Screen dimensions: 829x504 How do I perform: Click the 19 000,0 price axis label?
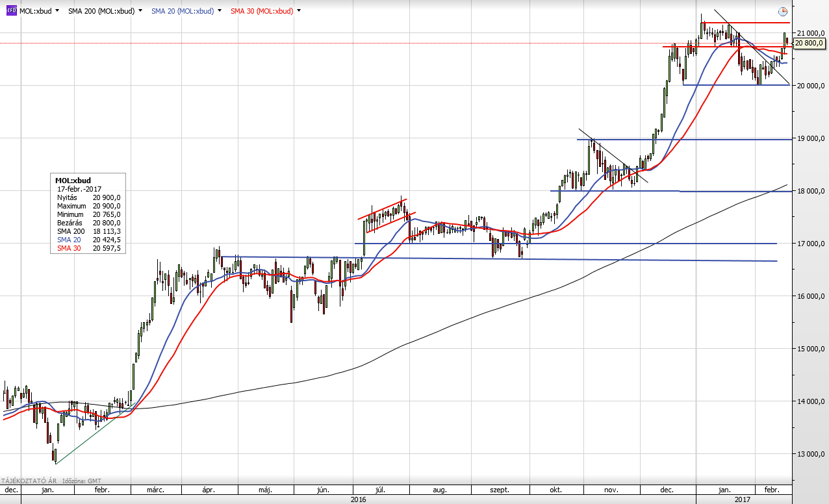(x=810, y=138)
